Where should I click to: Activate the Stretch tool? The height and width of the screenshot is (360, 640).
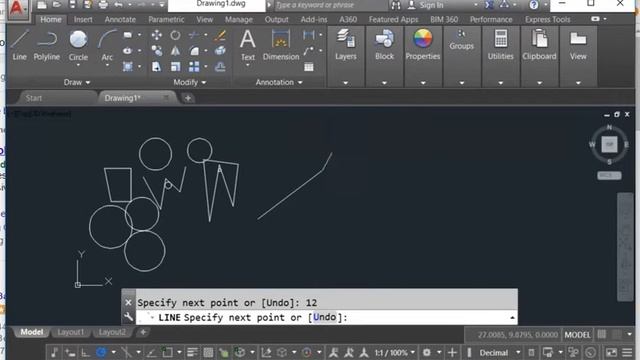pos(156,67)
